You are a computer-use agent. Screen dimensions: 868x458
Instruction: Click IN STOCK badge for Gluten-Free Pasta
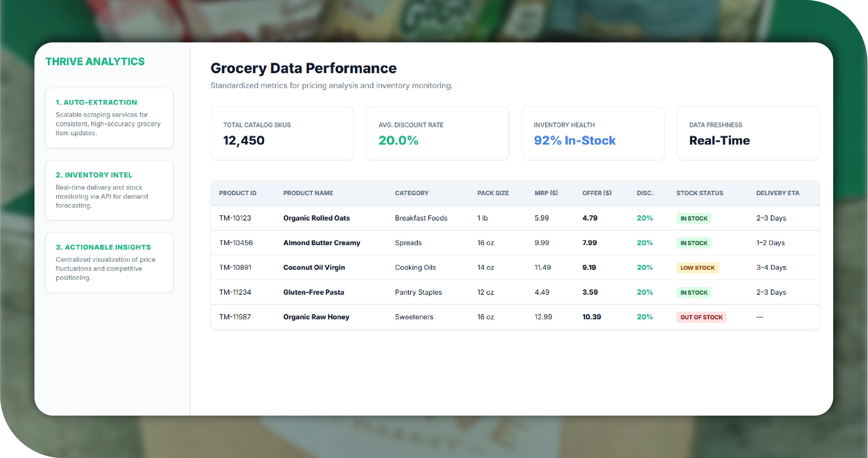coord(694,293)
